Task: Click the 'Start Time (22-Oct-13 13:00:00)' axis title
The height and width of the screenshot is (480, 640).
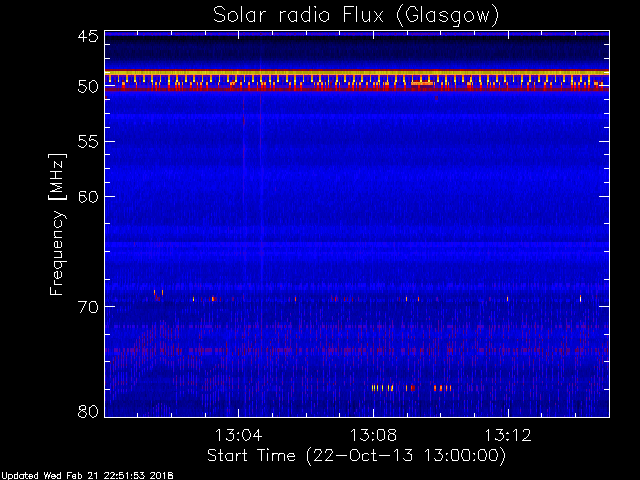Action: [356, 455]
